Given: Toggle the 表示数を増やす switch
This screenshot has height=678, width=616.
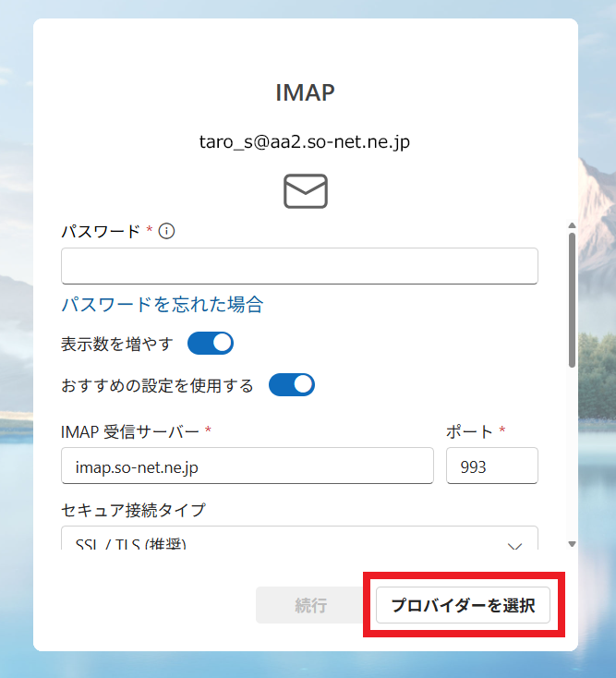Looking at the screenshot, I should [211, 344].
